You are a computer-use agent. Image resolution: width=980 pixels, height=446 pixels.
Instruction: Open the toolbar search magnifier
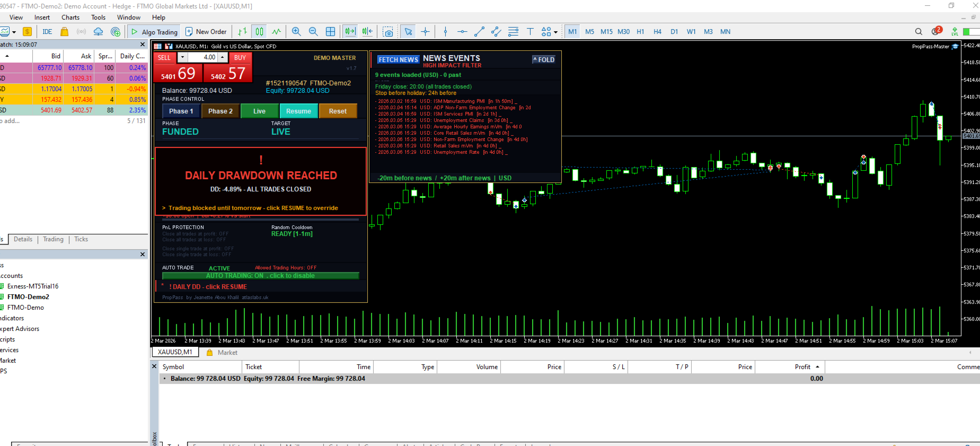click(x=919, y=32)
